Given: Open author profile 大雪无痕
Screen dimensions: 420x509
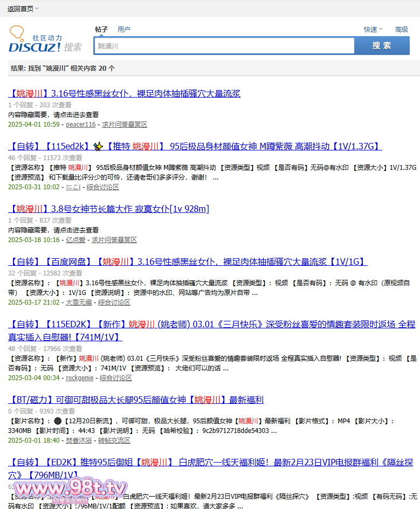Looking at the screenshot, I should coord(79,302).
